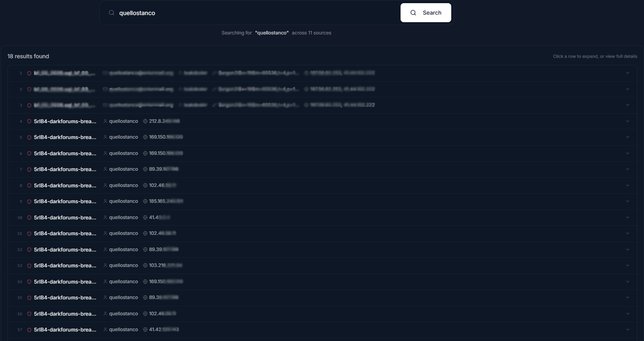The height and width of the screenshot is (341, 644).
Task: Click the Search button
Action: [426, 13]
